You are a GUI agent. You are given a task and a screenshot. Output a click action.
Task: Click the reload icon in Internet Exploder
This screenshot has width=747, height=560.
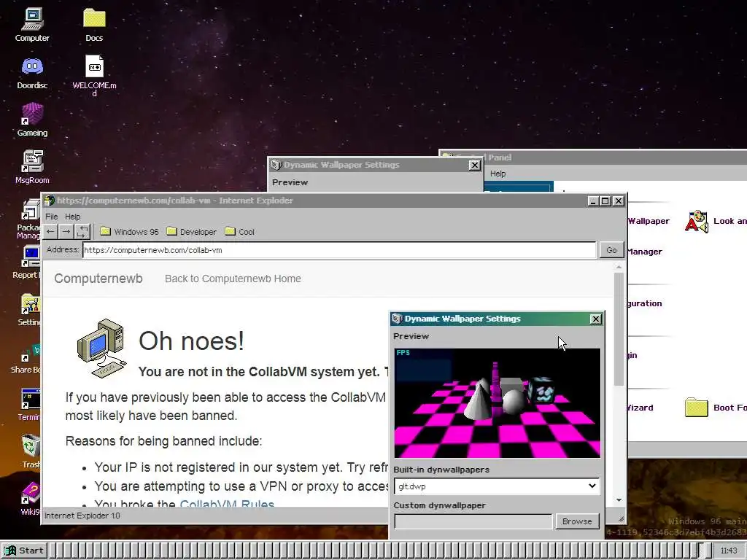[82, 232]
